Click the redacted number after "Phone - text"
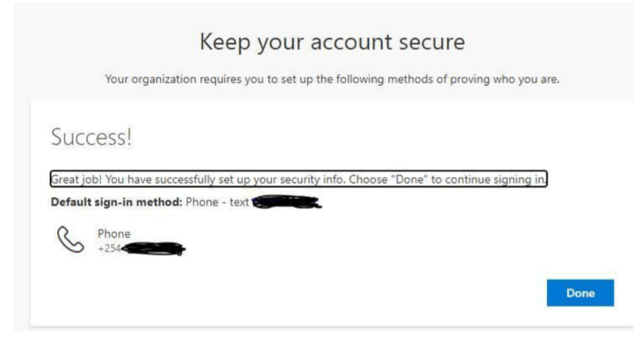 (x=285, y=202)
